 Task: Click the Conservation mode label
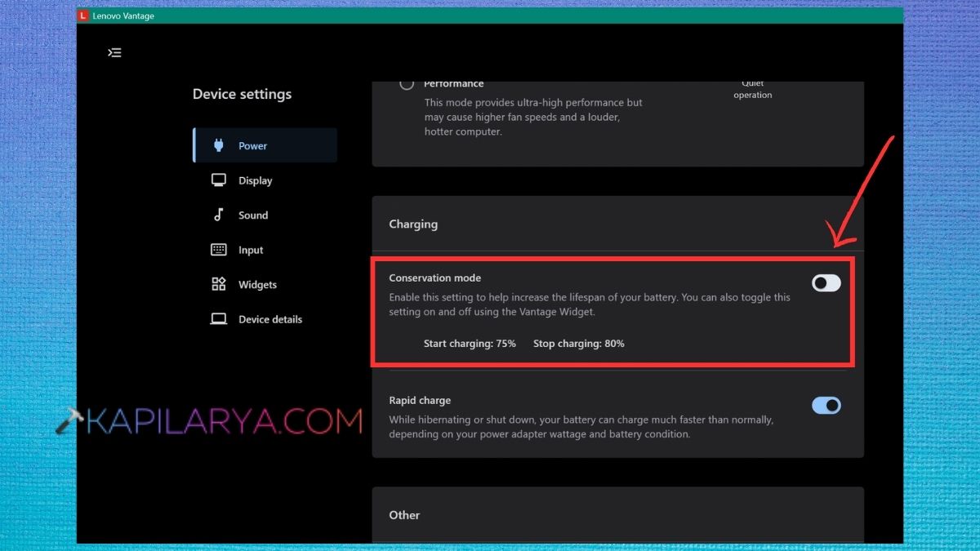435,278
